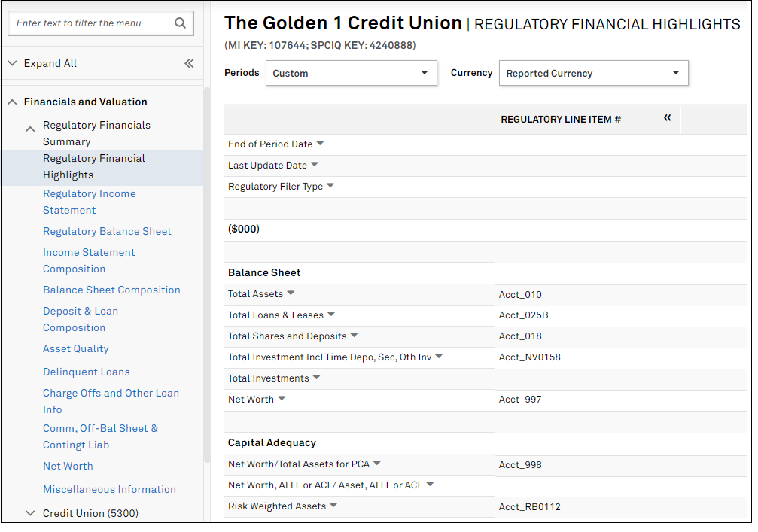Collapse the Financials and Valuation section
Image resolution: width=758 pixels, height=532 pixels.
pos(12,102)
